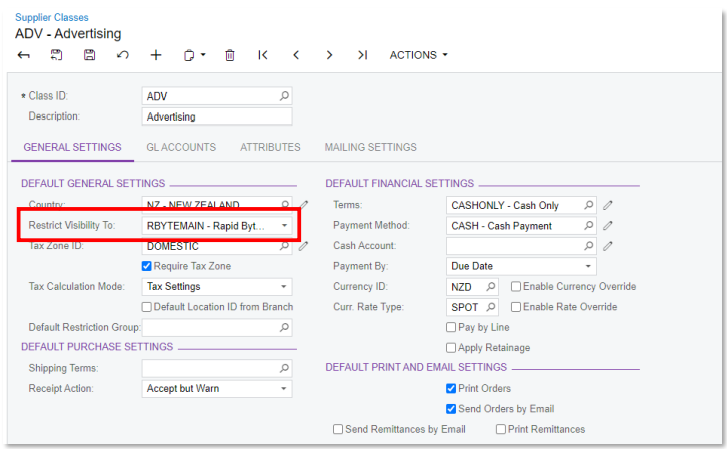The height and width of the screenshot is (449, 727).
Task: Go to the first record icon
Action: tap(263, 55)
